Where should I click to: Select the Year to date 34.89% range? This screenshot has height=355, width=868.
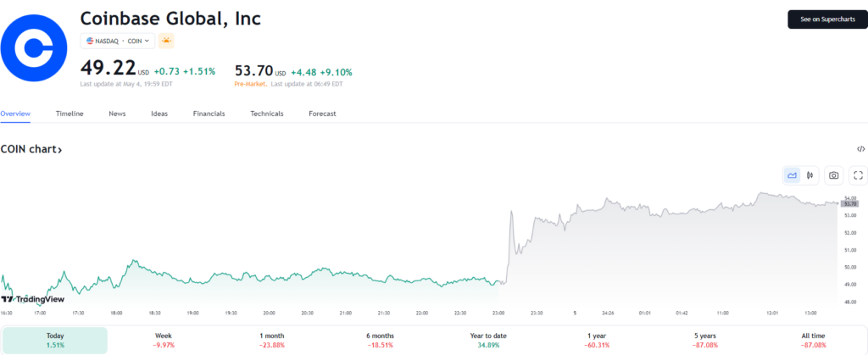[x=488, y=340]
